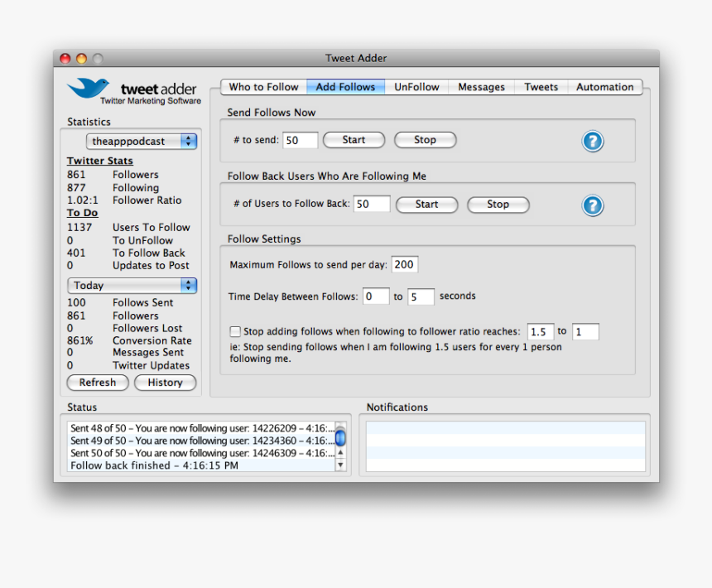712x588 pixels.
Task: Refresh the statistics
Action: coord(98,383)
